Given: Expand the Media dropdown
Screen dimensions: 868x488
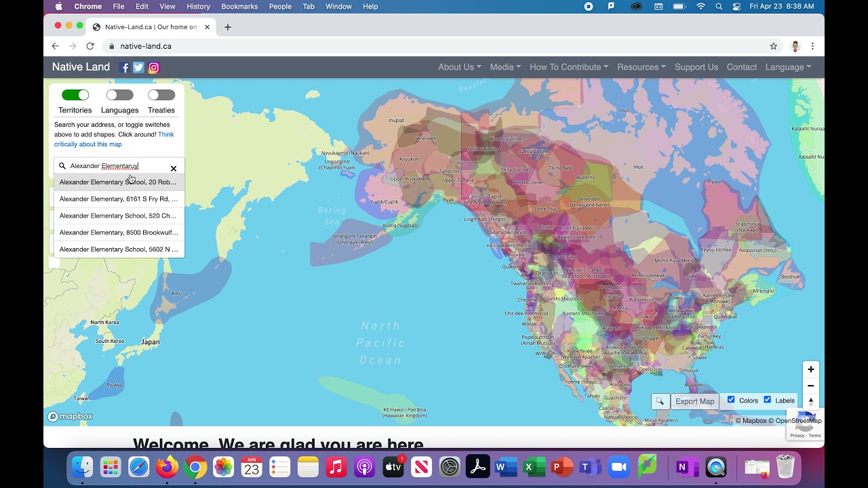Looking at the screenshot, I should point(505,67).
